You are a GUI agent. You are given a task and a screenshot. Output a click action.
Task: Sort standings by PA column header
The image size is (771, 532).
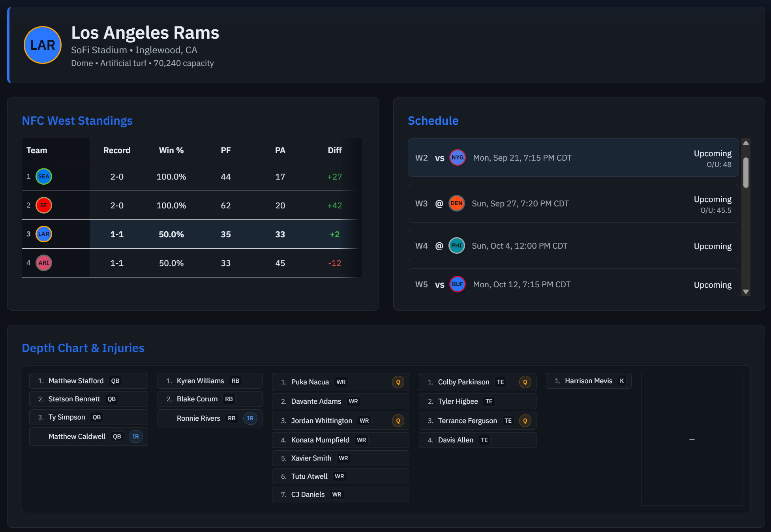click(280, 150)
